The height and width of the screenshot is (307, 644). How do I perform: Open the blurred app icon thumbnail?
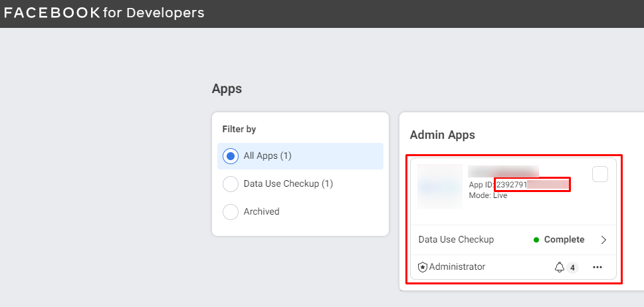(x=440, y=187)
